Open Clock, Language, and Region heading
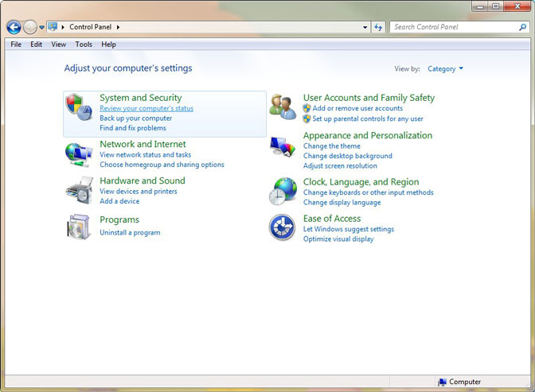The height and width of the screenshot is (392, 535). click(x=361, y=182)
